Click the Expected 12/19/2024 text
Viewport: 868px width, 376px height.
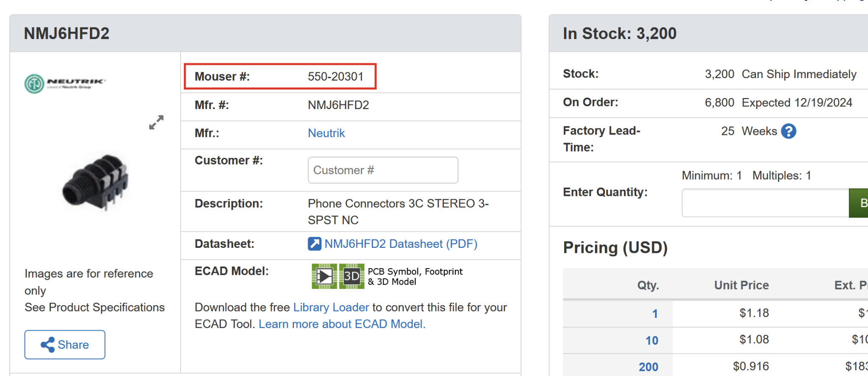click(797, 103)
